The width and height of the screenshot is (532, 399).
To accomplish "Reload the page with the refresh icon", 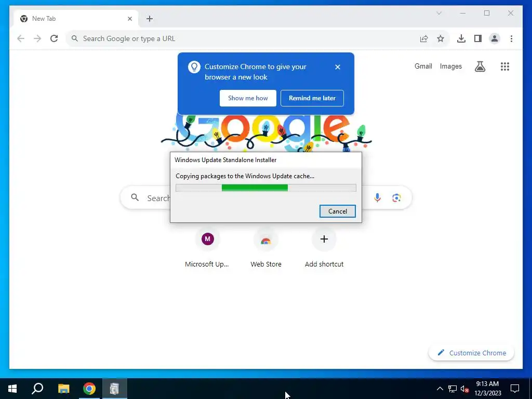I will coord(54,38).
